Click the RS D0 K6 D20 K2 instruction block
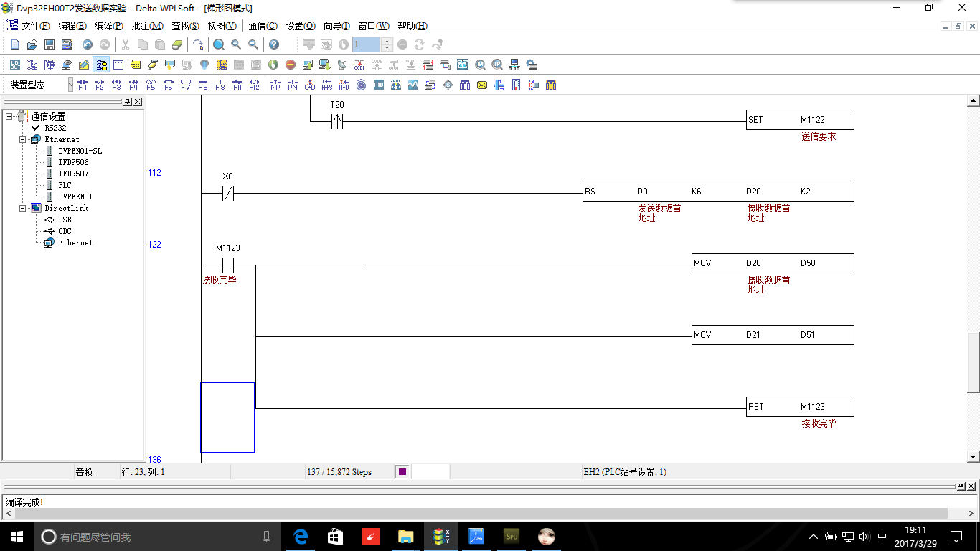980x551 pixels. point(717,192)
